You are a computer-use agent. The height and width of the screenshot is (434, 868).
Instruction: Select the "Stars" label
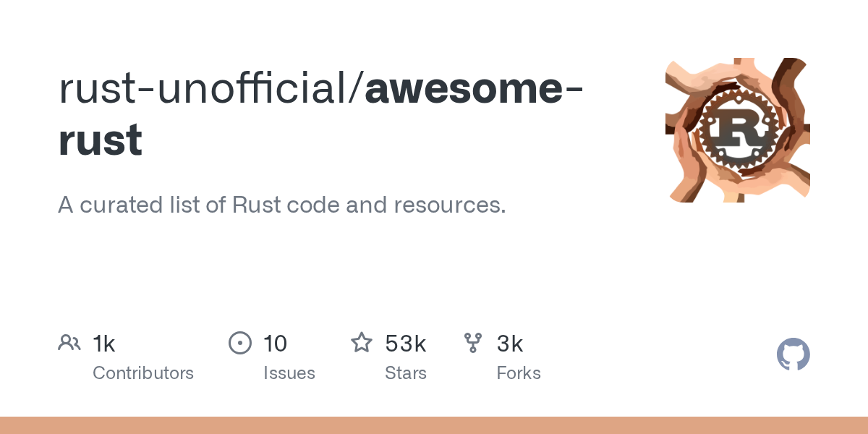406,373
